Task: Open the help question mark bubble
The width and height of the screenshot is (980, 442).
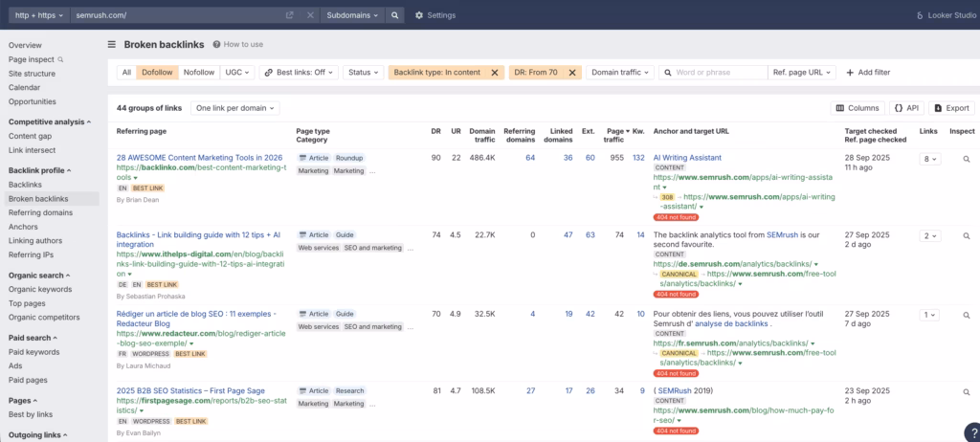Action: coord(972,432)
